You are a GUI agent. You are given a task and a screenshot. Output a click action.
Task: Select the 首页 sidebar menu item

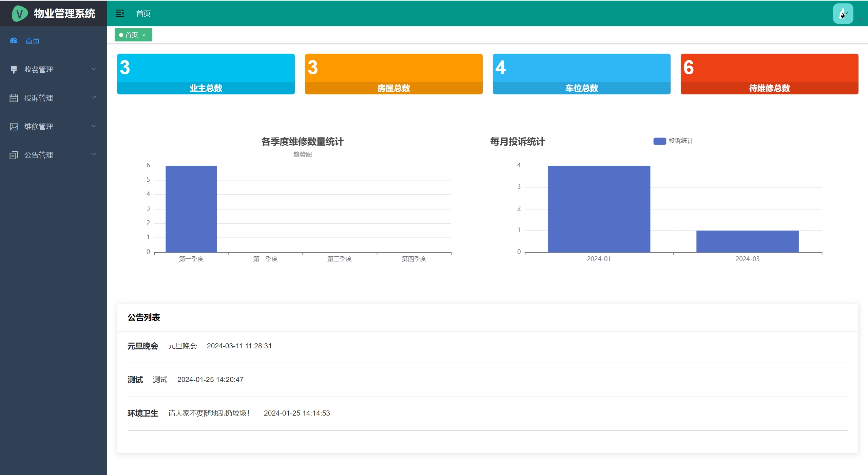click(x=33, y=41)
